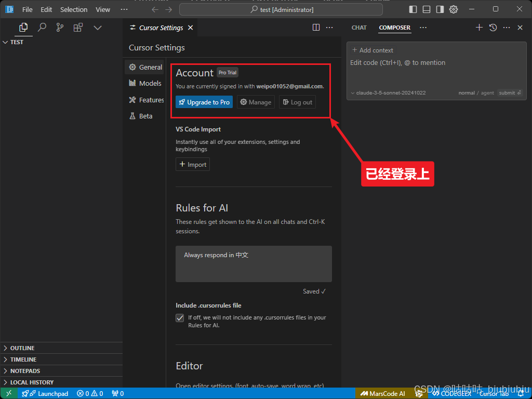
Task: Open the Search view icon
Action: [42, 28]
